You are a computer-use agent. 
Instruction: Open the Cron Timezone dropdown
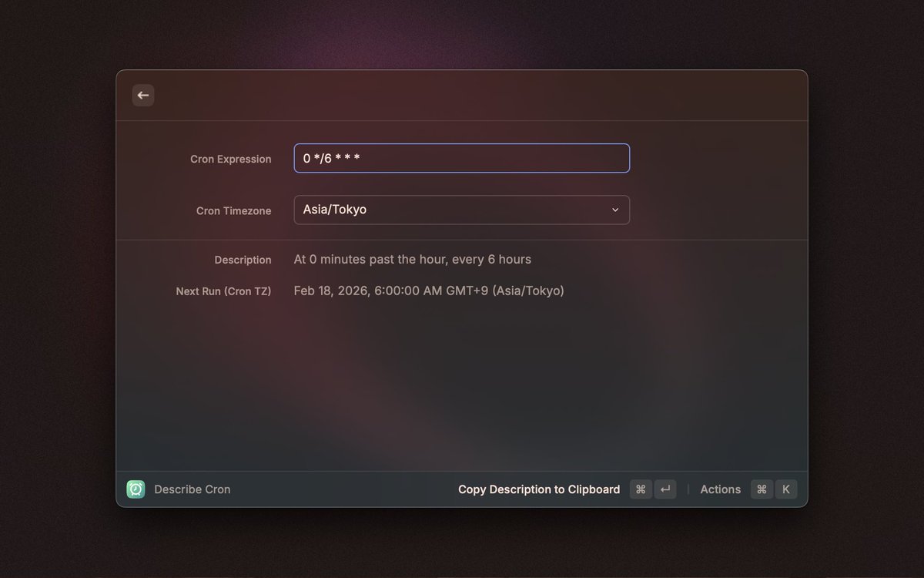pyautogui.click(x=462, y=210)
